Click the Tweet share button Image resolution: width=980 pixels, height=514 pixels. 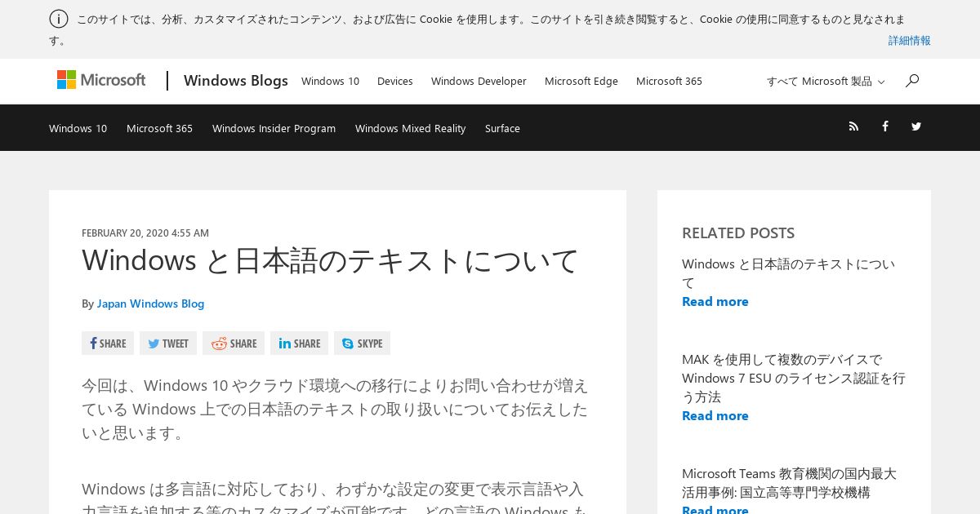click(168, 343)
